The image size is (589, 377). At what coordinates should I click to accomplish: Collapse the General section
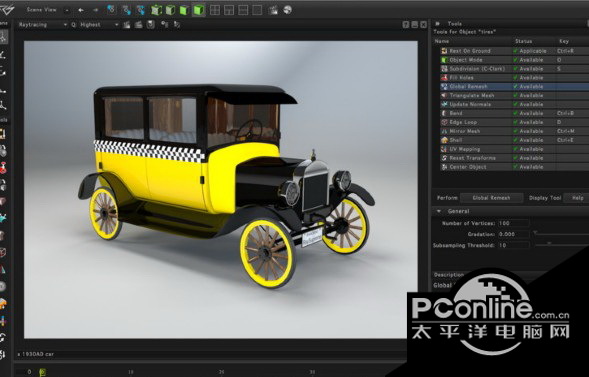(439, 211)
